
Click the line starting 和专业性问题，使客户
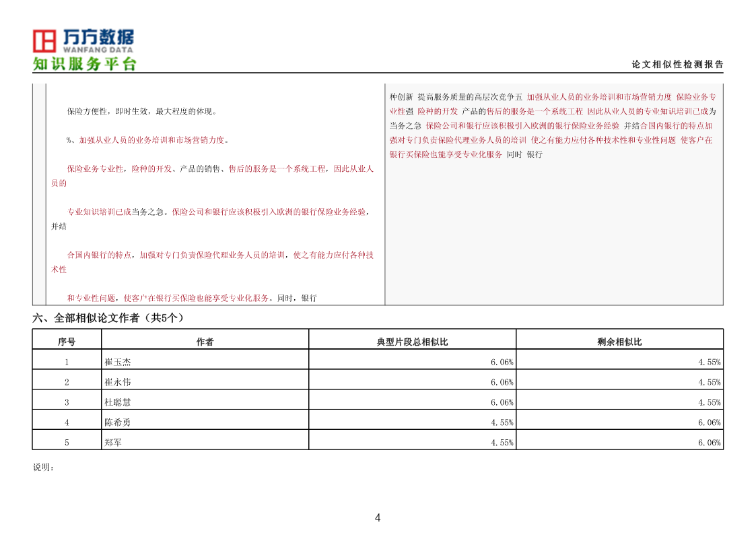click(192, 298)
